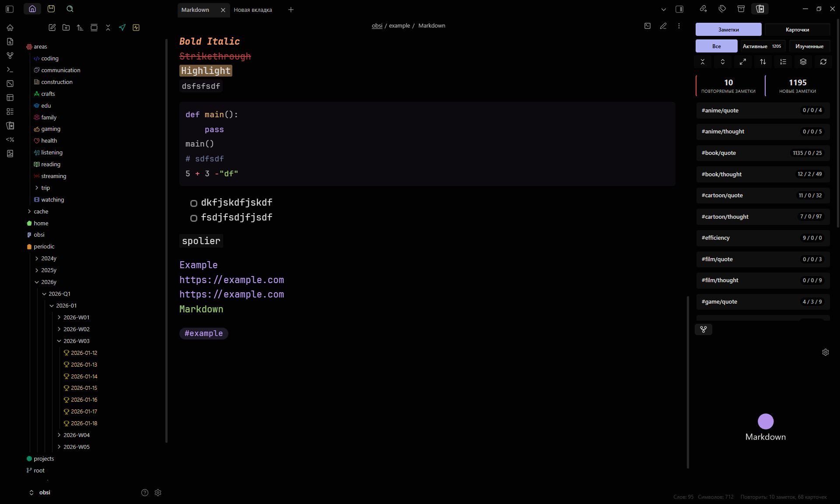Open the terminal command ribbon icon

tap(10, 70)
